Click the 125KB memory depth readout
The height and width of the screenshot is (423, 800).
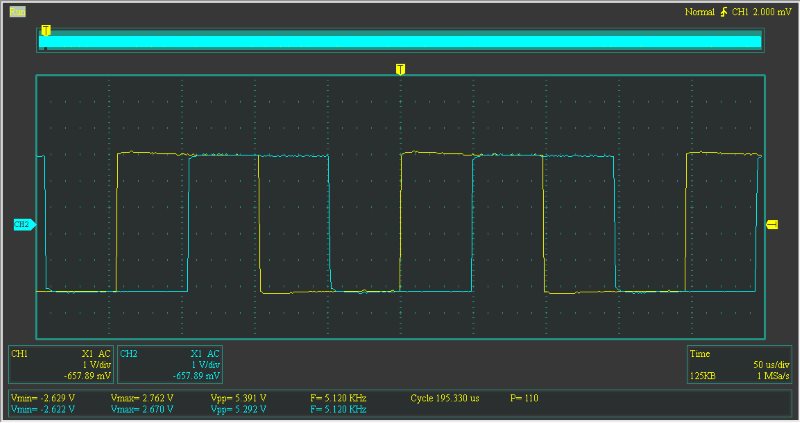coord(704,376)
